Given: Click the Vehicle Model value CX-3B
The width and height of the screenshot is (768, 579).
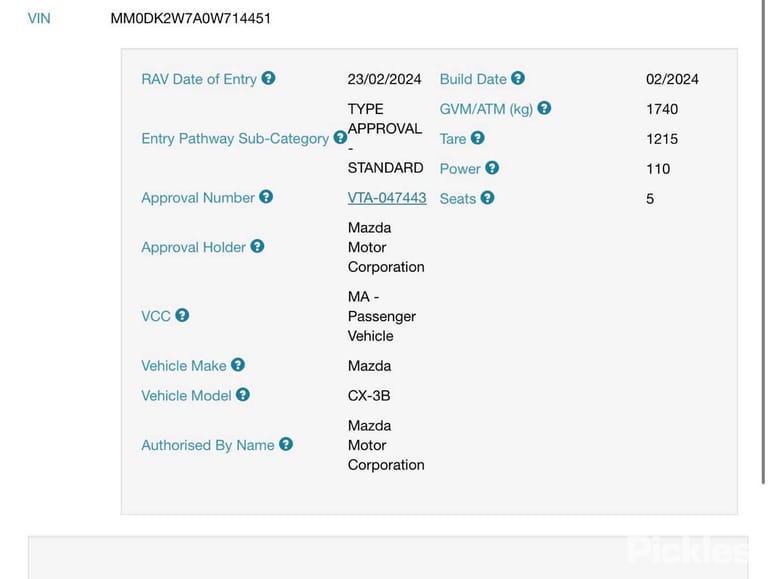Looking at the screenshot, I should 369,396.
